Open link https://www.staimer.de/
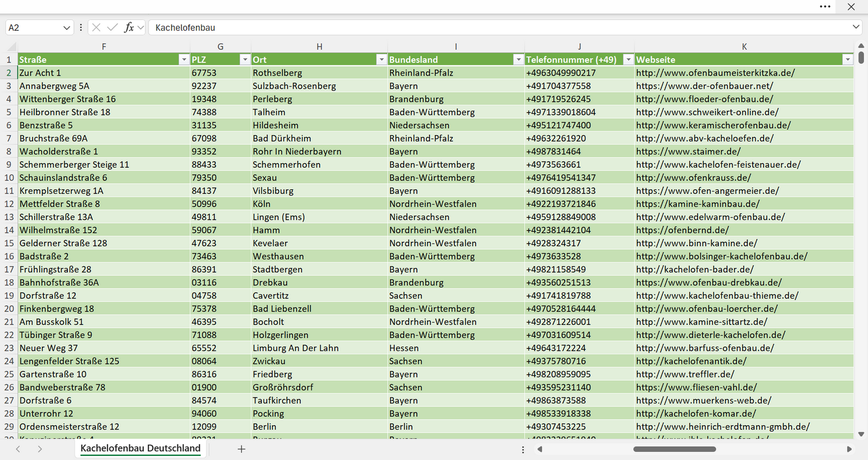The width and height of the screenshot is (868, 460). pos(688,151)
